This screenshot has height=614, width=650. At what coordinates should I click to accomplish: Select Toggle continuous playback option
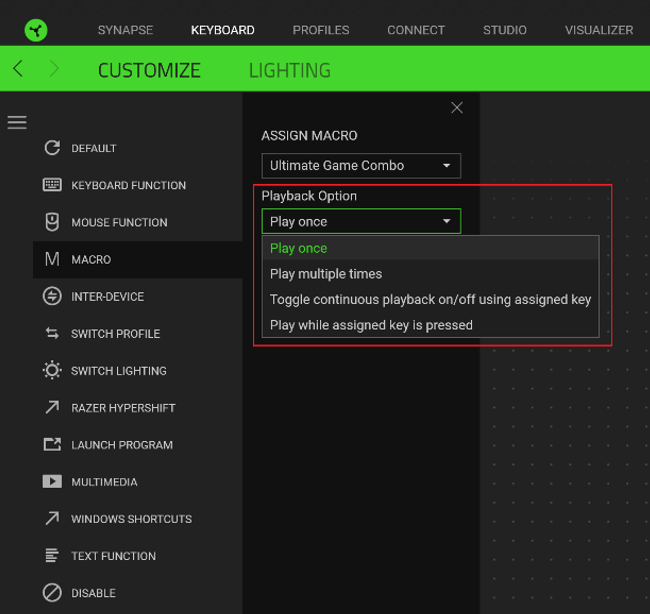(430, 299)
